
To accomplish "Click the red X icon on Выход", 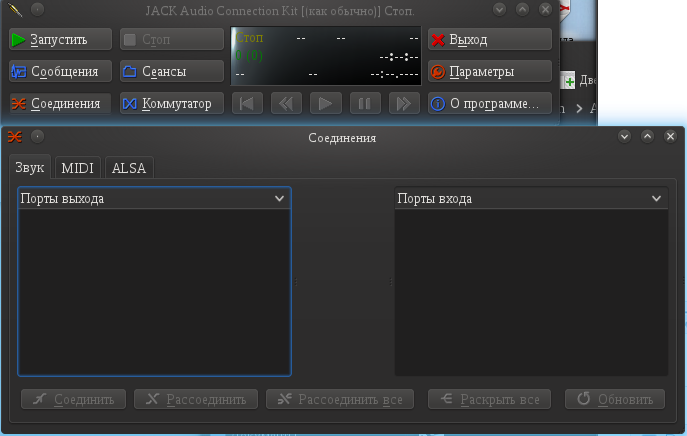I will (x=438, y=39).
